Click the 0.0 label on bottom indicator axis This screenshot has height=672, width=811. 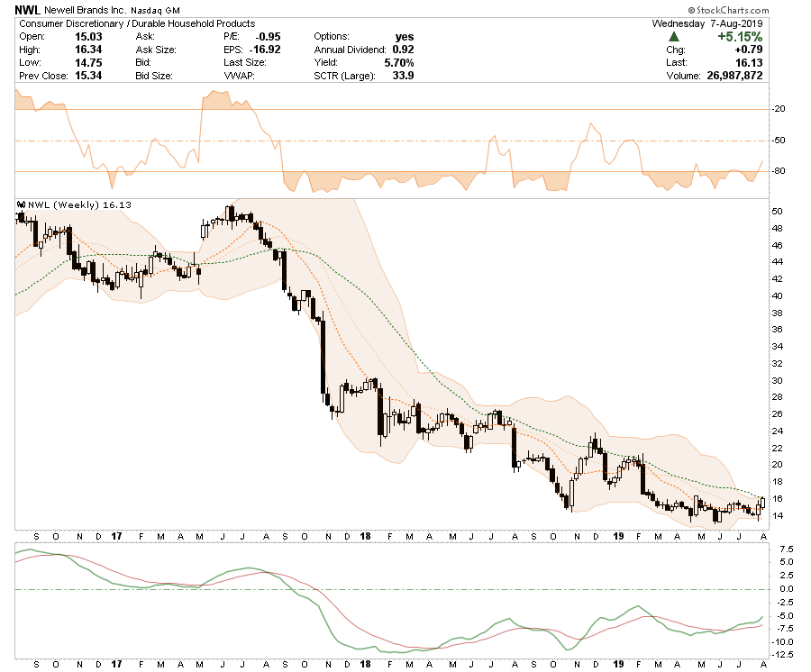[786, 589]
